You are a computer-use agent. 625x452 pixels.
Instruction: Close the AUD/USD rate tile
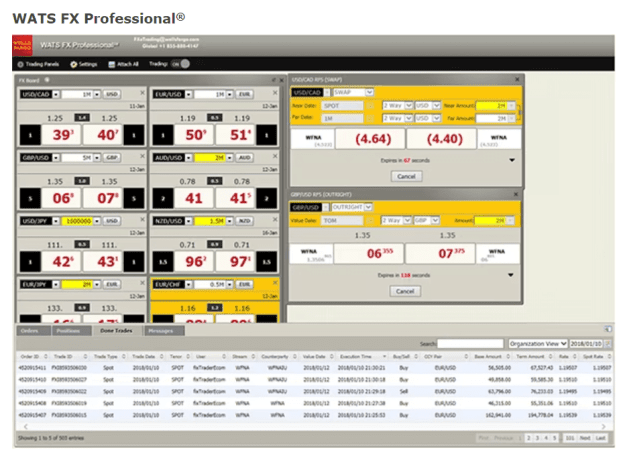275,156
